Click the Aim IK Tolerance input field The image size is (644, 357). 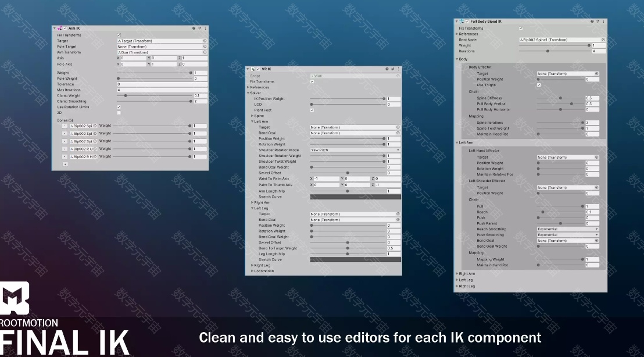coord(162,84)
